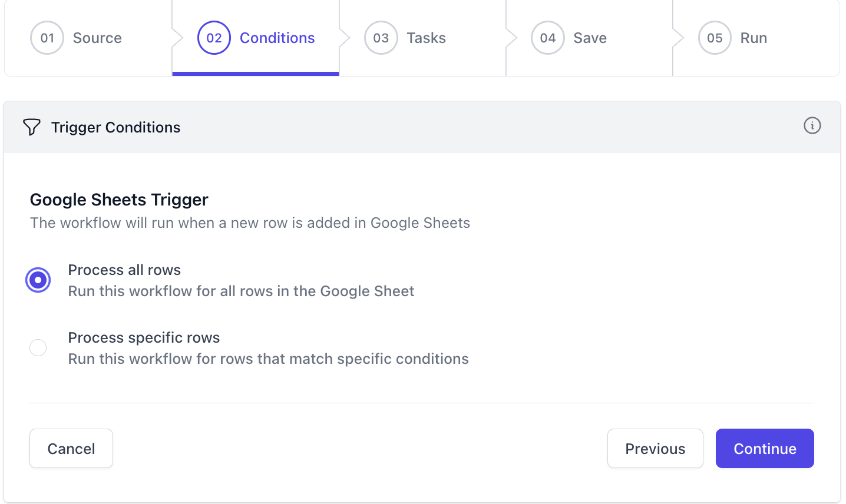Click 'rows that match specific conditions' description
The image size is (846, 504).
pos(269,359)
